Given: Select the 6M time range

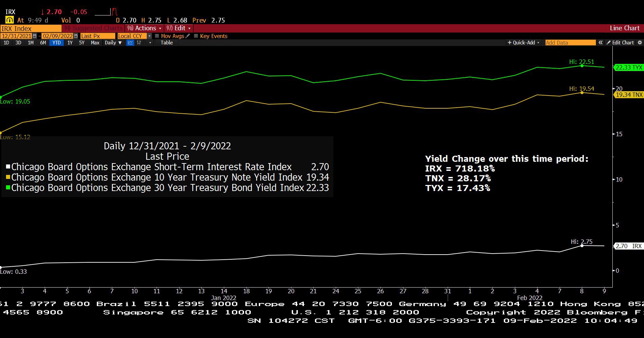Looking at the screenshot, I should 43,43.
